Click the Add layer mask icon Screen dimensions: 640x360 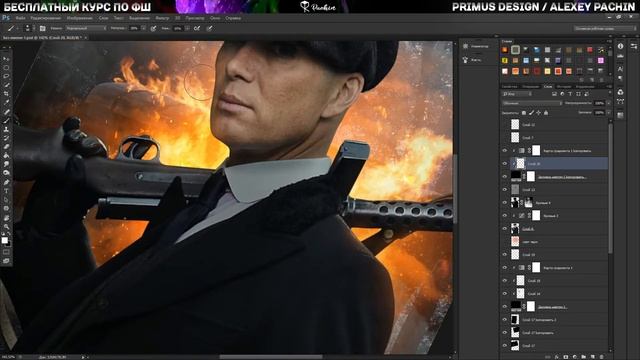(566, 357)
